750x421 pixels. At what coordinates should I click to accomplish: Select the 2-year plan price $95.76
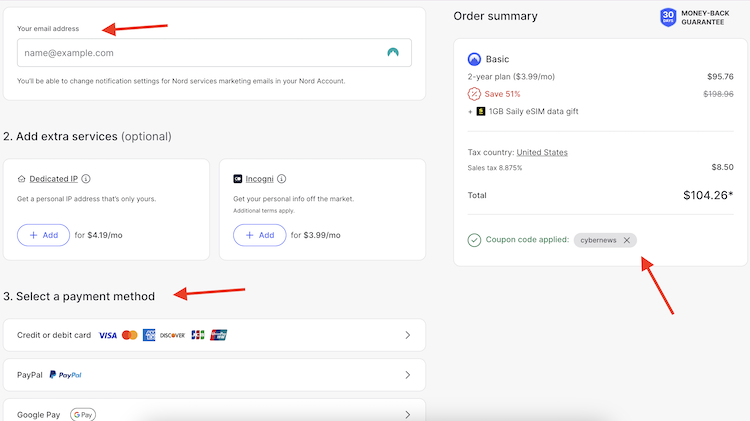(720, 77)
